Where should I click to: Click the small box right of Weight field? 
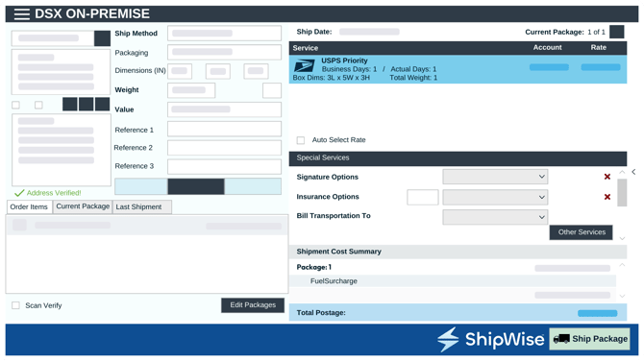click(x=272, y=90)
